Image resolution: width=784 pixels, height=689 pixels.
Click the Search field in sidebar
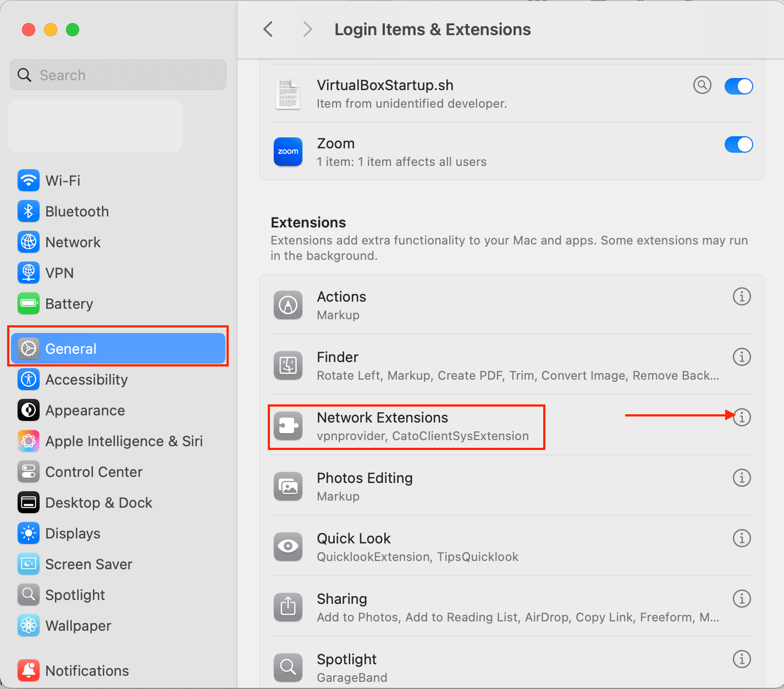tap(118, 75)
